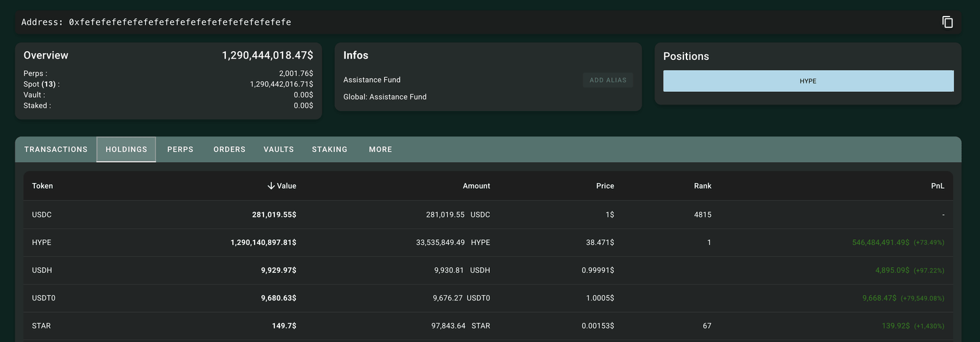Image resolution: width=980 pixels, height=342 pixels.
Task: Sort by the Rank column header
Action: coord(702,186)
